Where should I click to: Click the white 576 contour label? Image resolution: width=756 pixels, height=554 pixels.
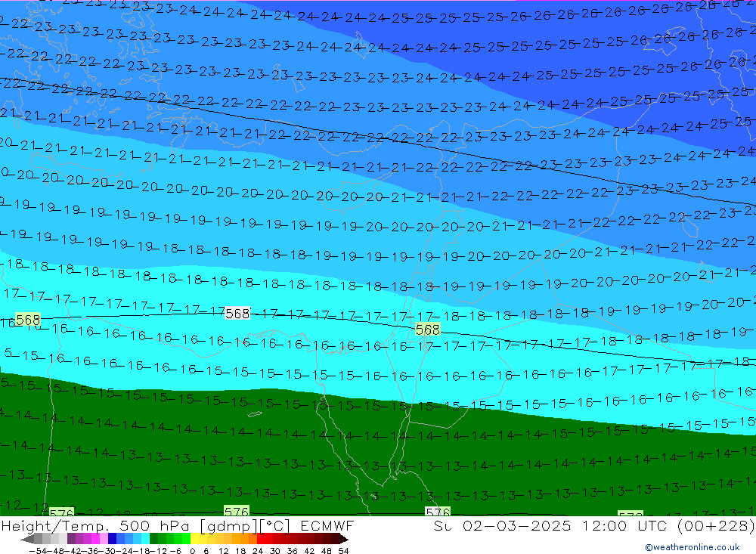[x=438, y=512]
